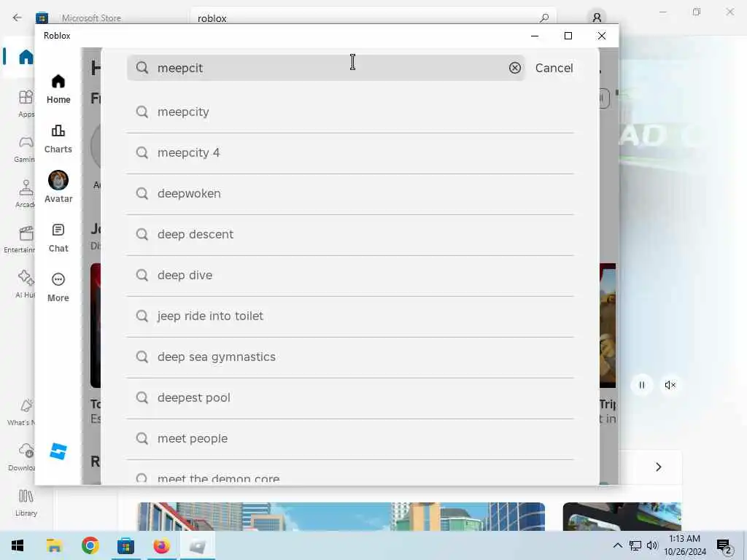Choose the 'deep descent' suggestion
This screenshot has height=560, width=747.
[350, 234]
